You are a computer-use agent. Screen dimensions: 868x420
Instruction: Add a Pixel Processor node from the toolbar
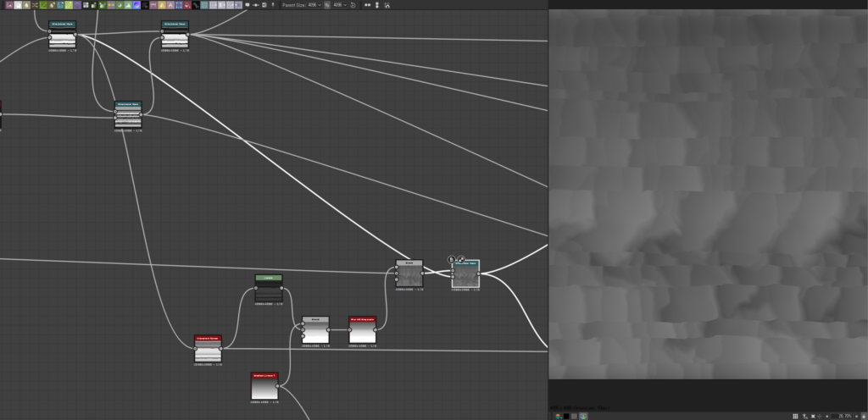tap(145, 5)
